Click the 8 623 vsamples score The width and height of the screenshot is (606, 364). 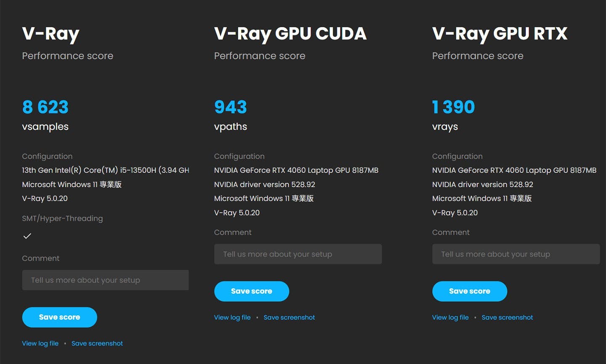tap(45, 107)
